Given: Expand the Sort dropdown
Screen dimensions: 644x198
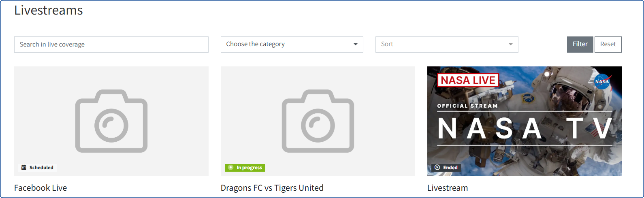Looking at the screenshot, I should pyautogui.click(x=446, y=45).
